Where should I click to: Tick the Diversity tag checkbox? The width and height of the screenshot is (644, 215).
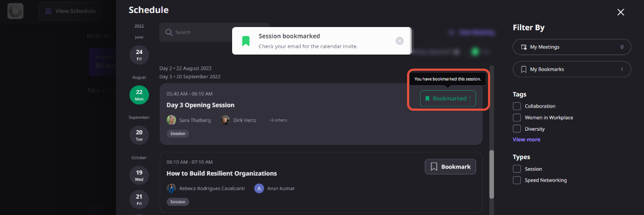517,129
